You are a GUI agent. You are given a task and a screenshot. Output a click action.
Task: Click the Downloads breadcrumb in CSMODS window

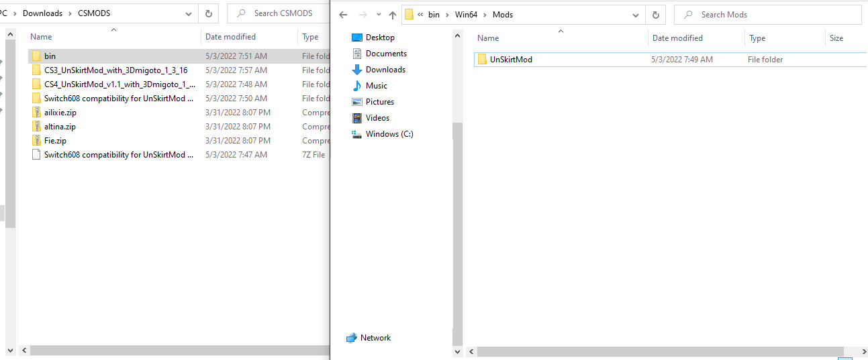[x=42, y=13]
